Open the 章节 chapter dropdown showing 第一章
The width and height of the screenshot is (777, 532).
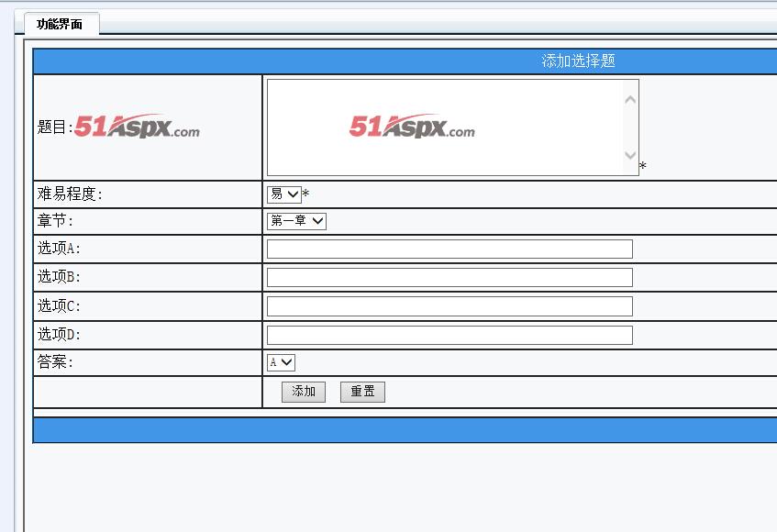(297, 220)
